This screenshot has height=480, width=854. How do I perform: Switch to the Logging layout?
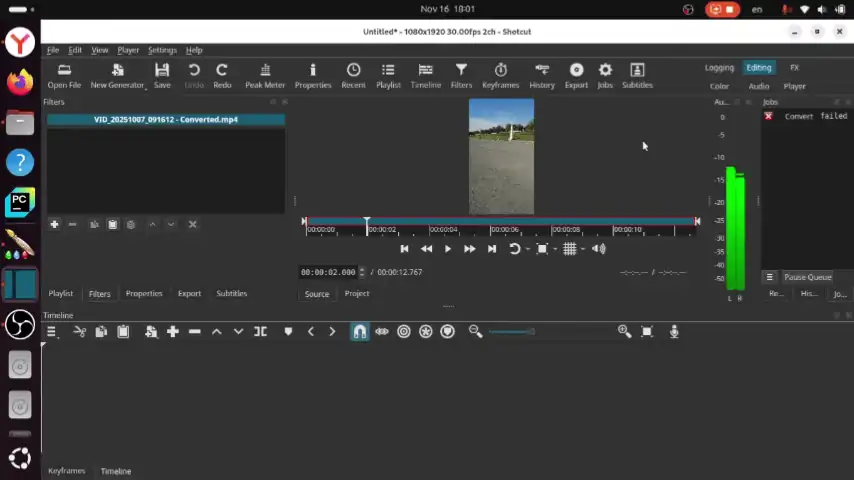click(x=719, y=68)
